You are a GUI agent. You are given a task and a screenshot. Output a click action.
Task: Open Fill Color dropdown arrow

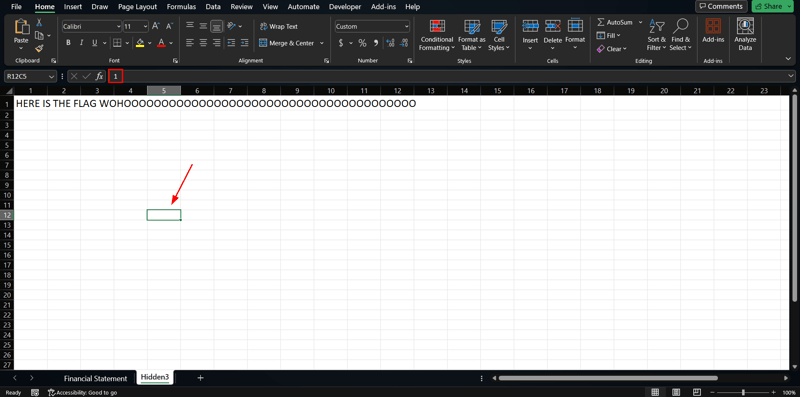point(150,43)
